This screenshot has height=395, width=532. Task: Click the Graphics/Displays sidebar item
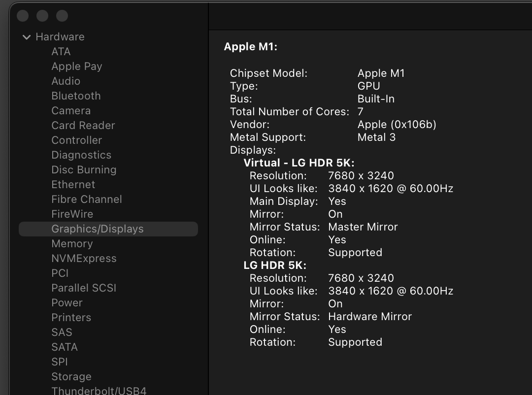pos(98,229)
